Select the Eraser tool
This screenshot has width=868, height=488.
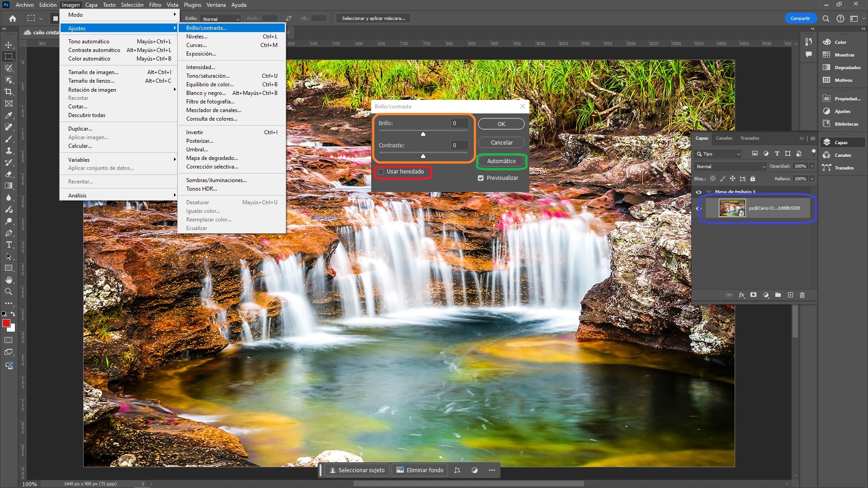click(9, 174)
